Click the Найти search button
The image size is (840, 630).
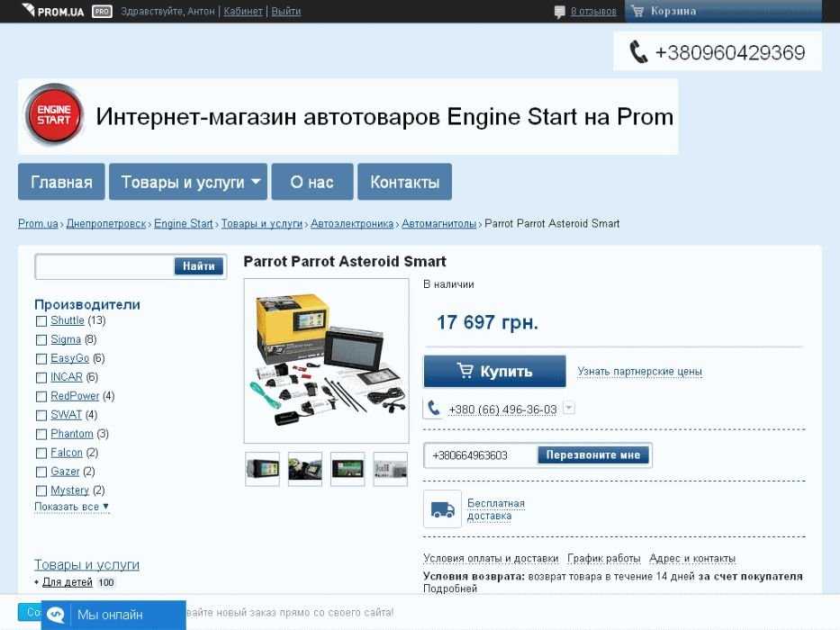click(199, 266)
